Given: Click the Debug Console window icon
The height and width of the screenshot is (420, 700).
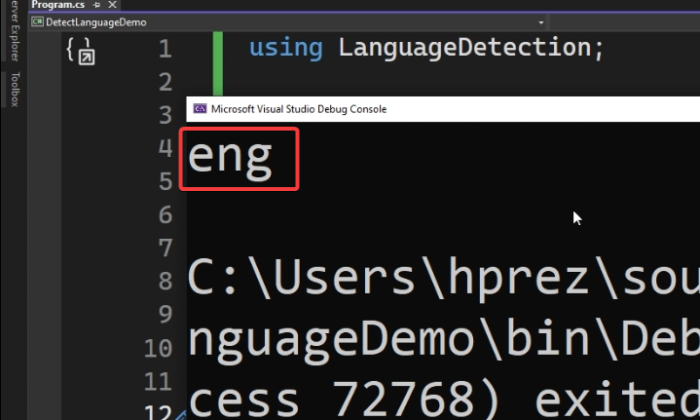Looking at the screenshot, I should click(200, 109).
